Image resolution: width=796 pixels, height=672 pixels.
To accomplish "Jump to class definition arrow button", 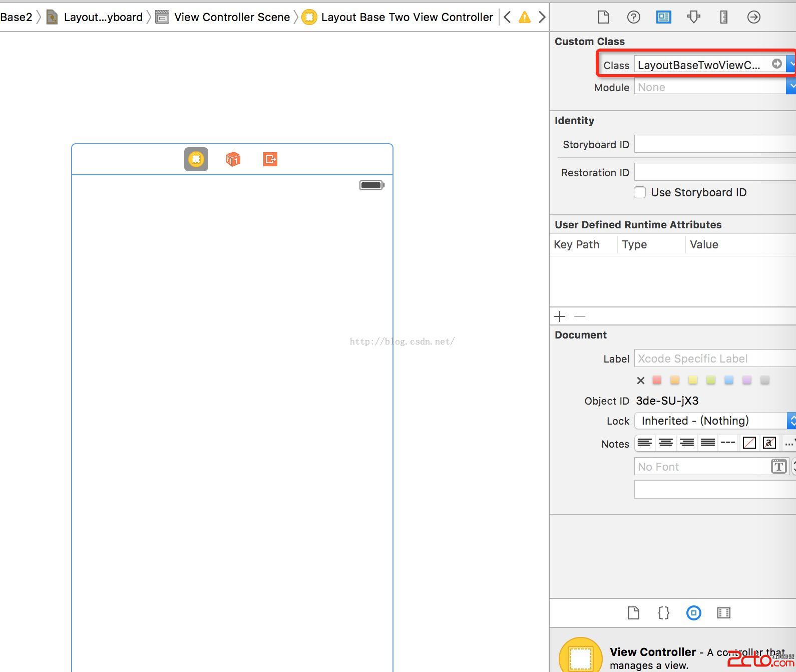I will pos(776,64).
